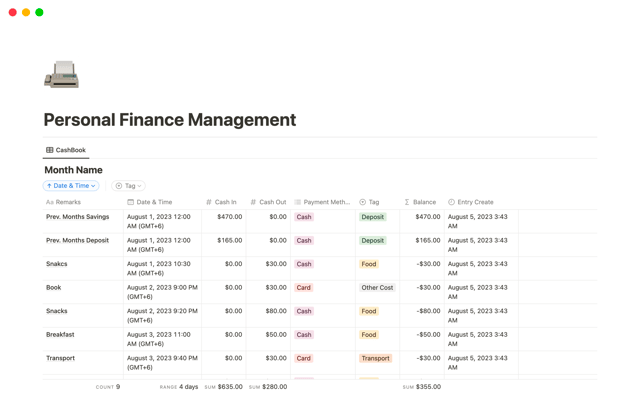Click the Other Cost tag on Book row
This screenshot has width=640, height=400.
[377, 288]
